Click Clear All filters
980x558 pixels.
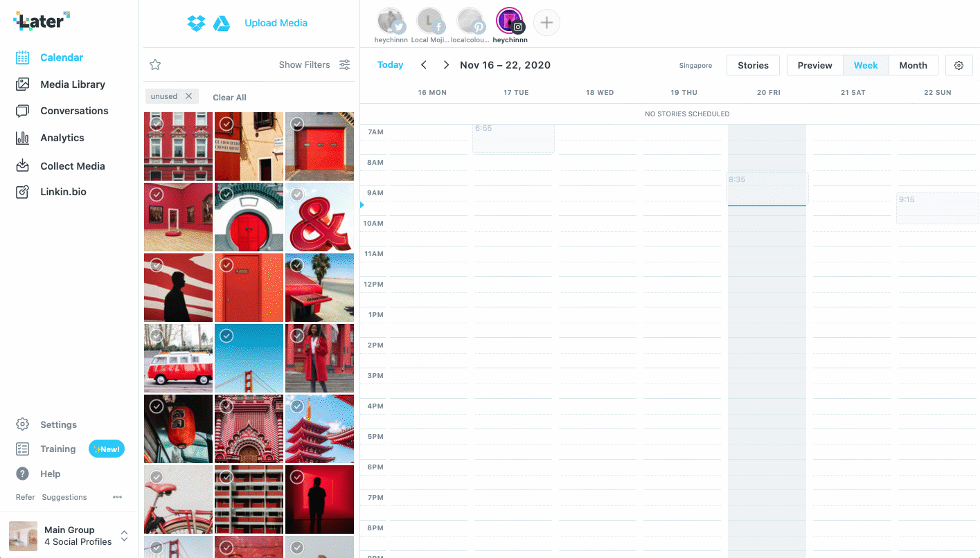(x=229, y=98)
